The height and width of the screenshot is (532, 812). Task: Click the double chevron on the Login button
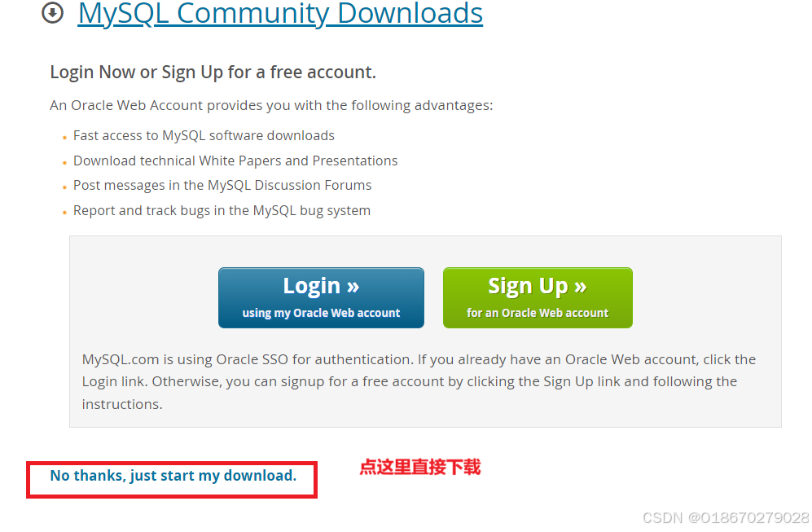tap(353, 287)
